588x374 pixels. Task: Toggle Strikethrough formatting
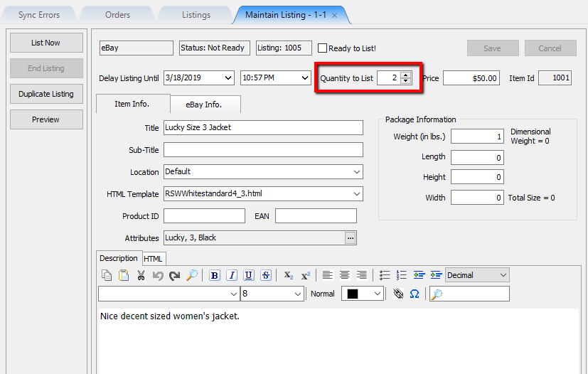tap(266, 275)
